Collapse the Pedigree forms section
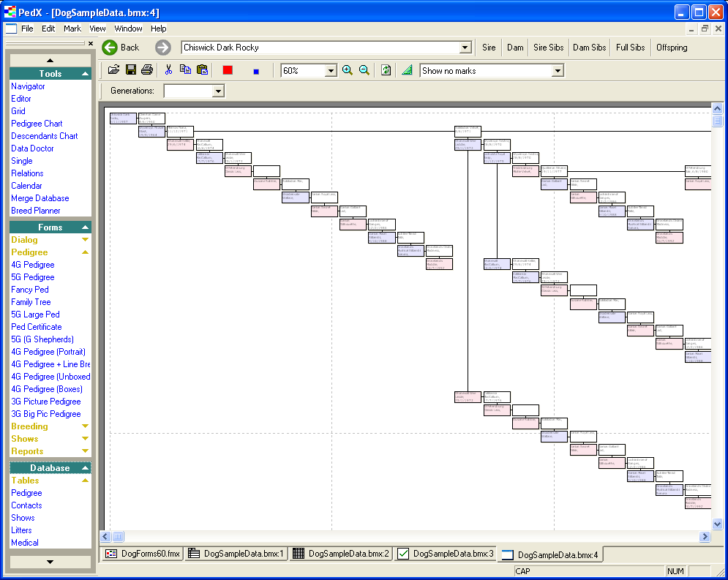 (x=86, y=252)
